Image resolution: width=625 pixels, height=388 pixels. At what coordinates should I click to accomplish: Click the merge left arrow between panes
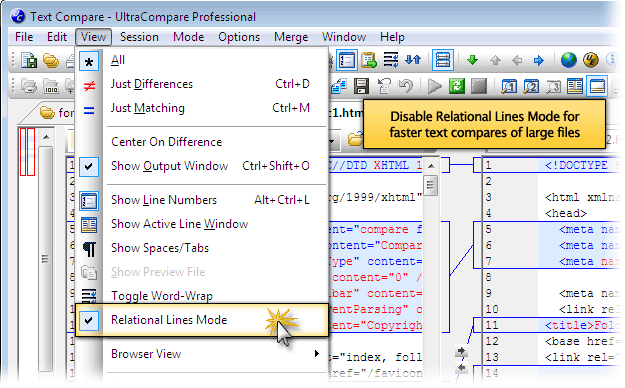point(462,367)
